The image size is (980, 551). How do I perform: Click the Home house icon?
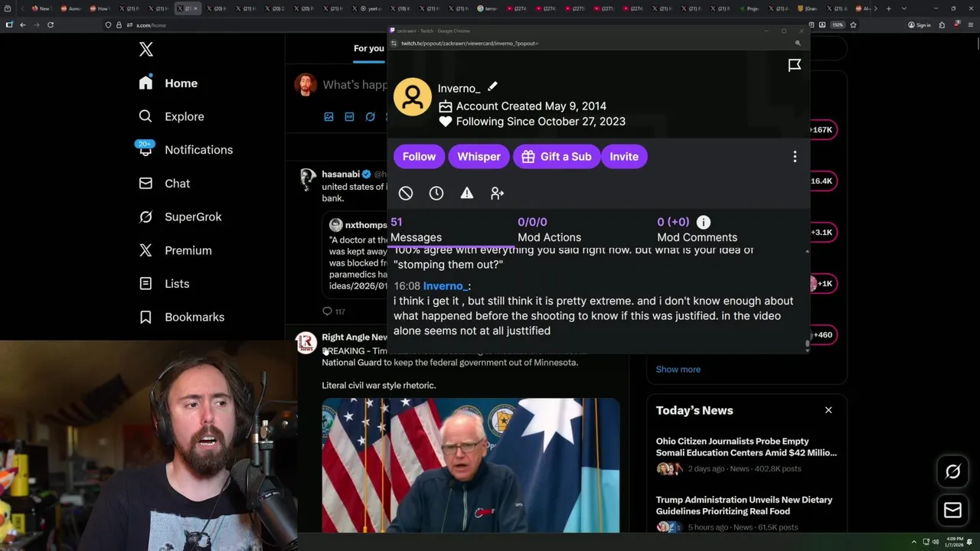[x=145, y=83]
